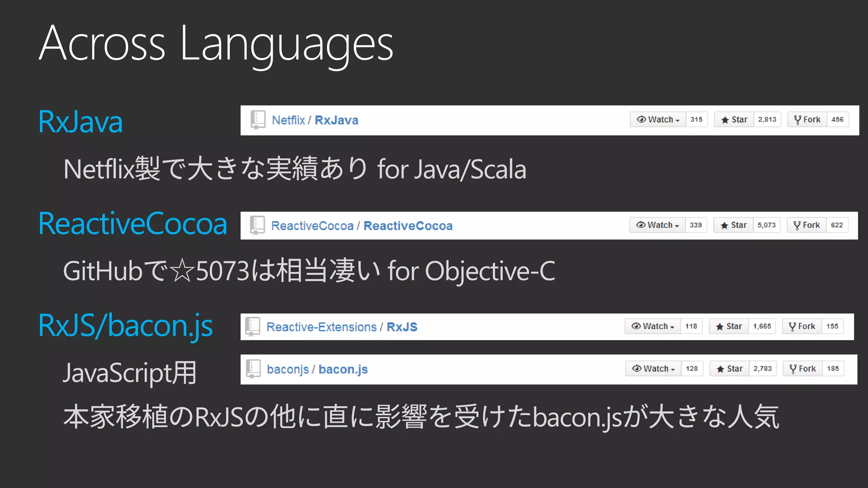Click the repository book icon beside Netflix / RxJava
The image size is (868, 488).
[x=258, y=120]
